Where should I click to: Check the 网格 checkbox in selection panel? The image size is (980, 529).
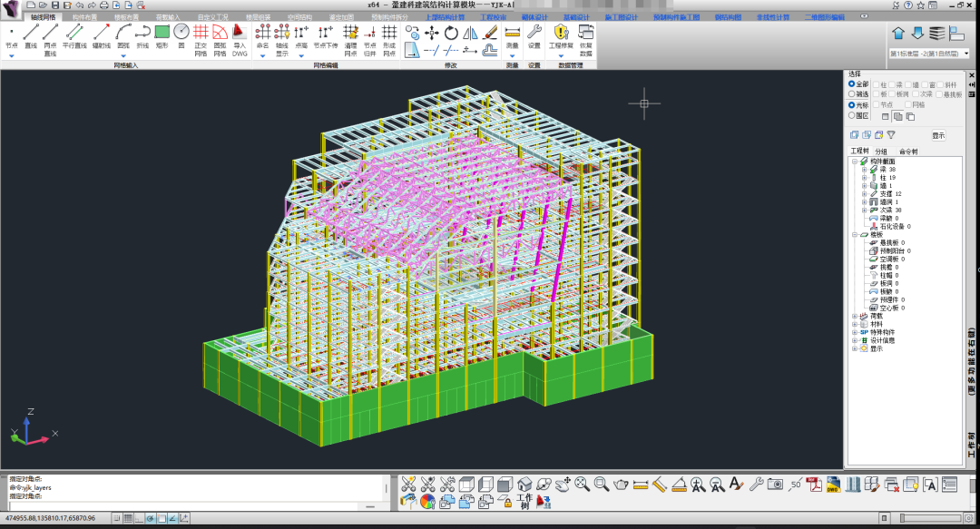[908, 104]
